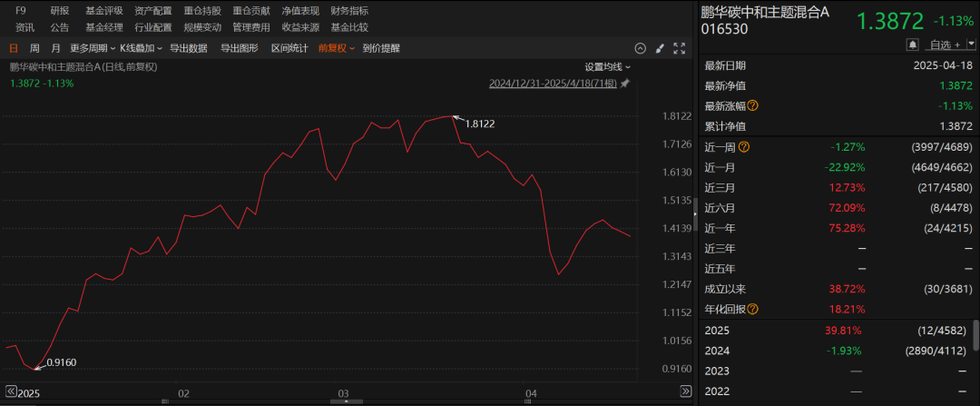Expand the 前复权 adjustment dropdown
The width and height of the screenshot is (980, 406).
click(335, 48)
